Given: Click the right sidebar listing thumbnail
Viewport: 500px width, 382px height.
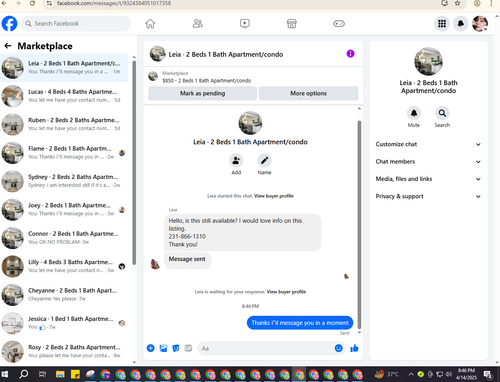Looking at the screenshot, I should tap(428, 61).
